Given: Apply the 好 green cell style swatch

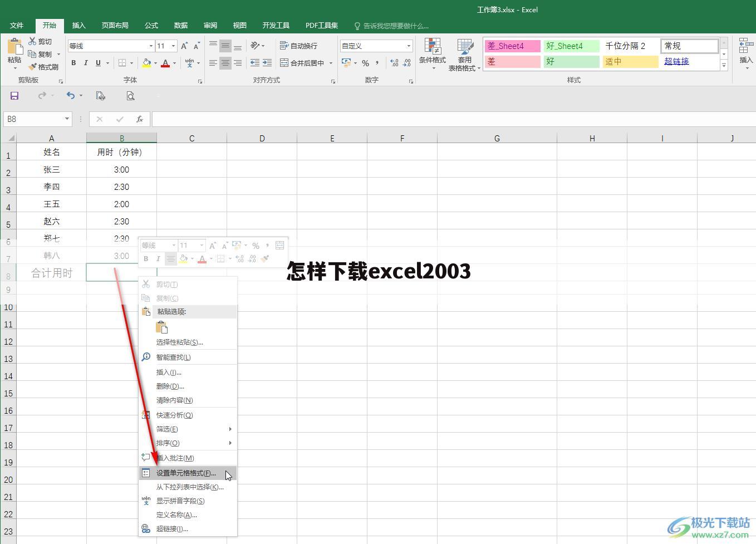Looking at the screenshot, I should click(572, 61).
